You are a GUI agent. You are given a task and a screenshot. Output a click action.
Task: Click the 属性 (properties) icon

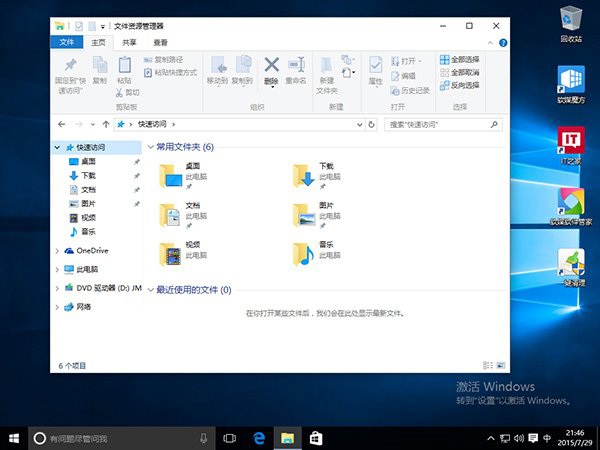[375, 65]
